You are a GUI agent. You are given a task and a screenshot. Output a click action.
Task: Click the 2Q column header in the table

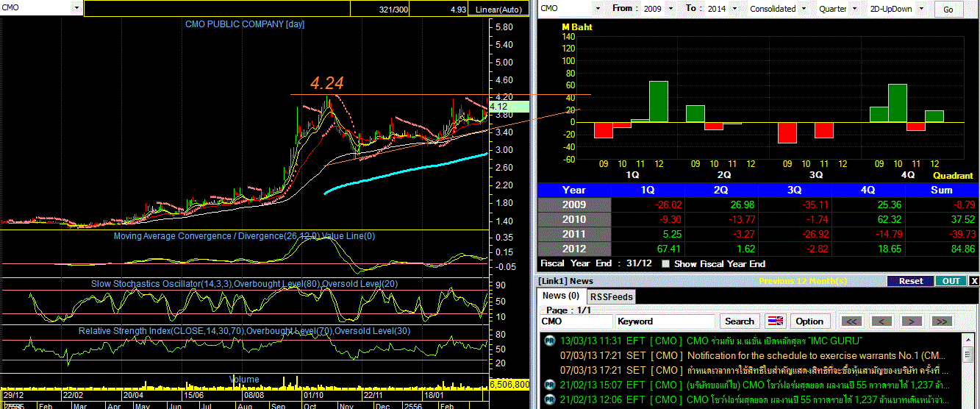pos(723,190)
